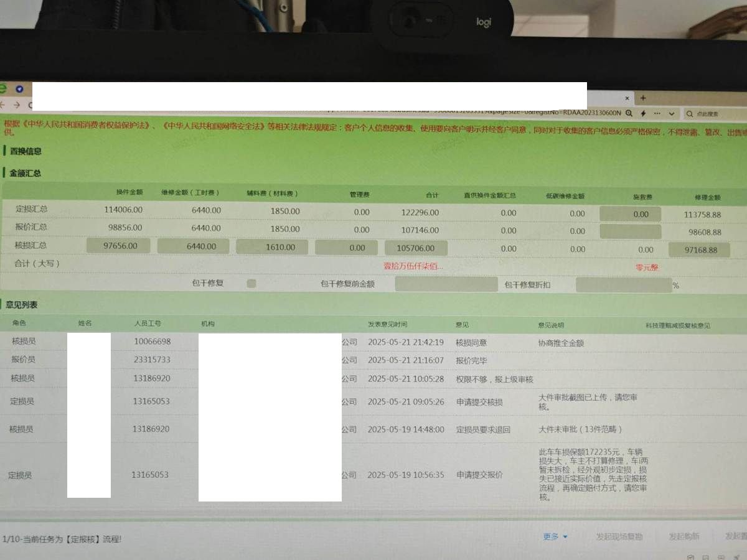The width and height of the screenshot is (747, 560).
Task: Click the 发起购新 button
Action: tap(684, 536)
